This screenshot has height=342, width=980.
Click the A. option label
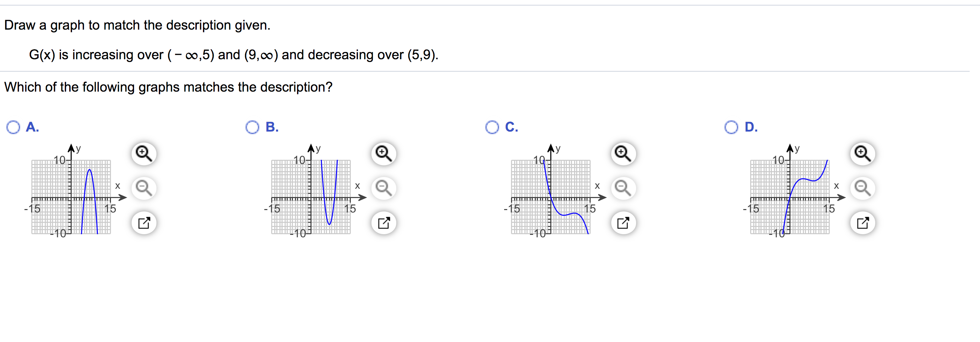pyautogui.click(x=32, y=127)
